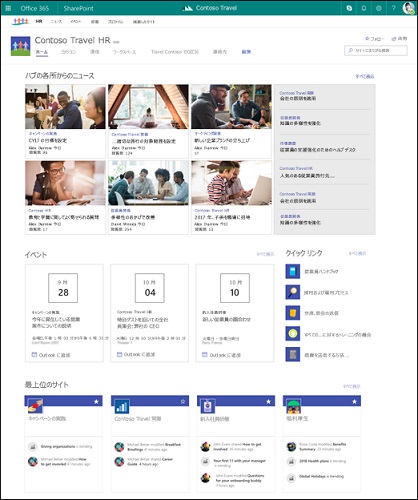This screenshot has height=500, width=418.
Task: Open the 'Career Guide' shared document
Action: point(150,461)
